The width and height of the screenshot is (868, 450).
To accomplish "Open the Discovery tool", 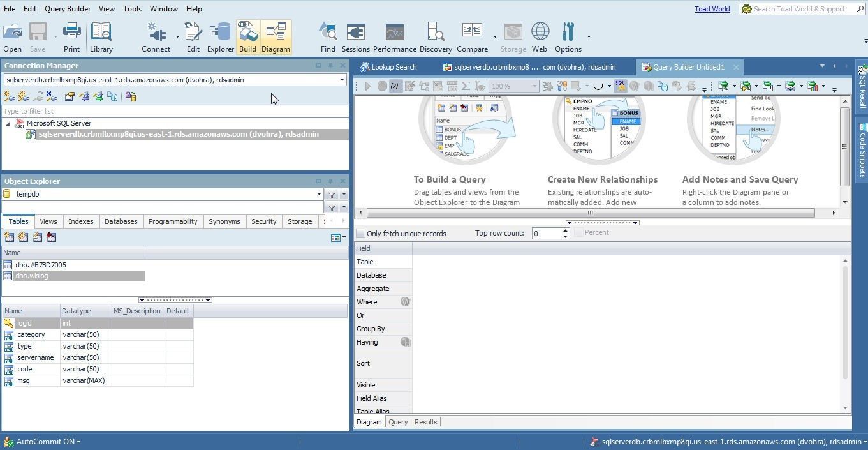I will coord(436,38).
